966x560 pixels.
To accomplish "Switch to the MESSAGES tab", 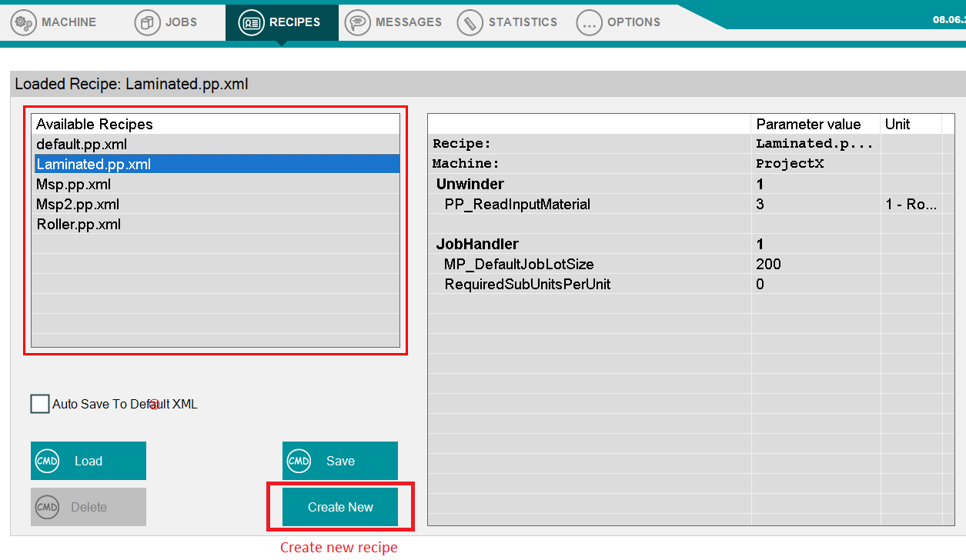I will point(393,22).
